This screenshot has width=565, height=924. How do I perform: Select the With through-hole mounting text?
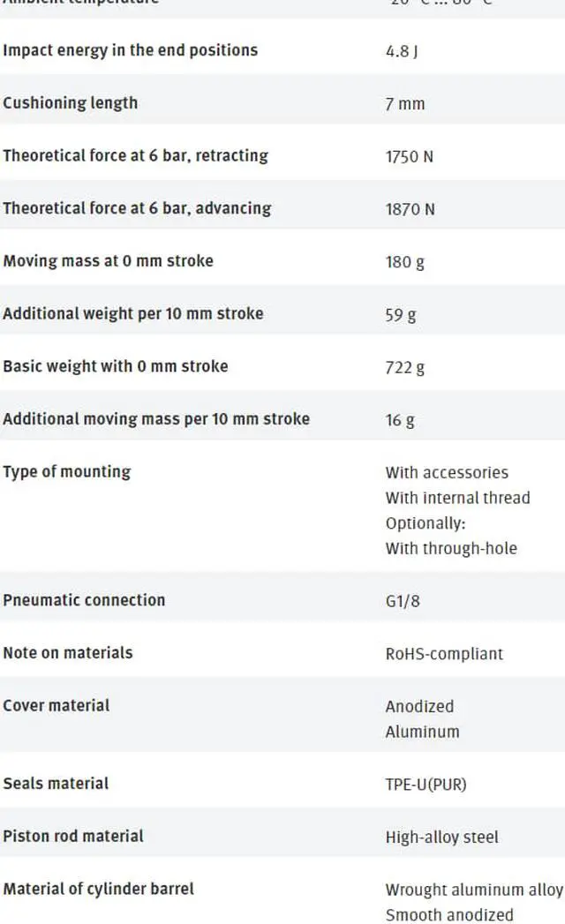pos(451,549)
